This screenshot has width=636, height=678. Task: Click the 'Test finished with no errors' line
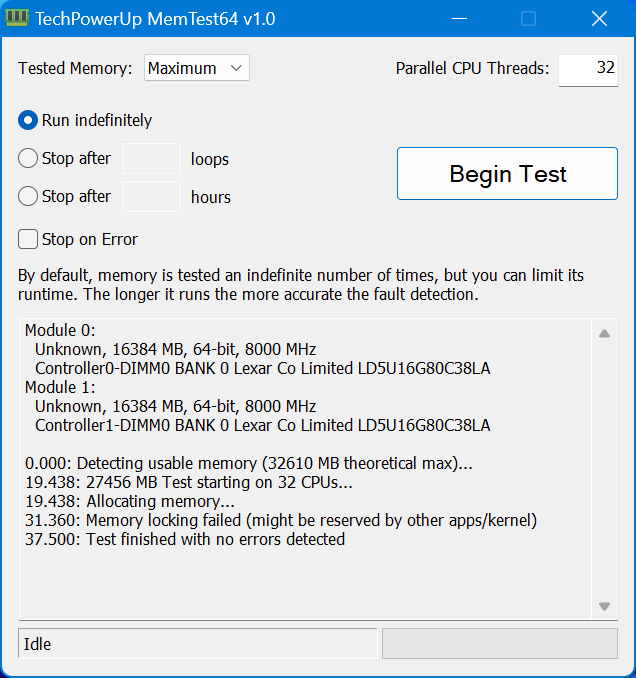pyautogui.click(x=185, y=540)
